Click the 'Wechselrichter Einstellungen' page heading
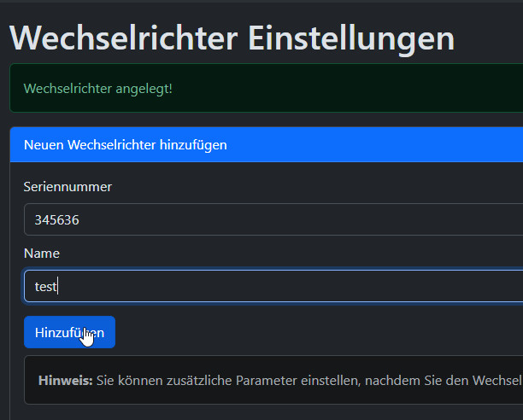This screenshot has width=523, height=420. (232, 38)
